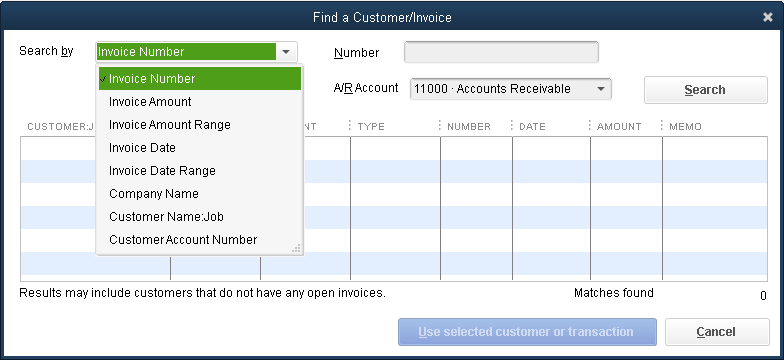Run the Search button
Screen dimensions: 784x360
pyautogui.click(x=705, y=90)
